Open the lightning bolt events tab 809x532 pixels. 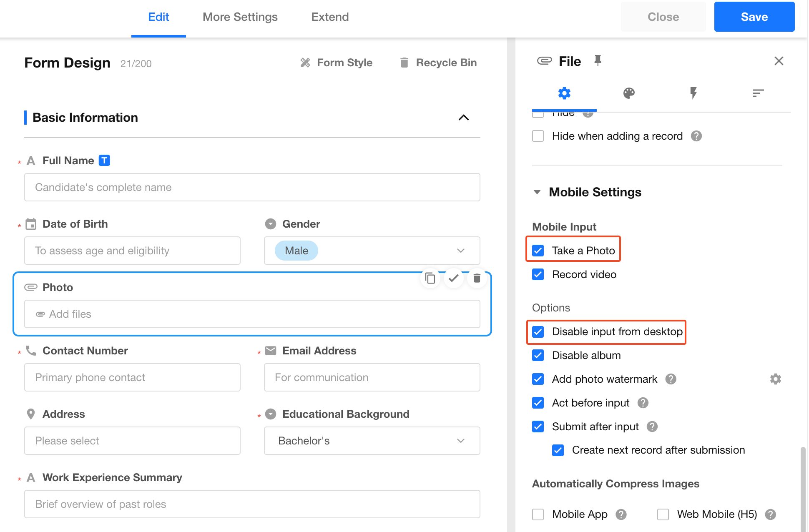(x=693, y=93)
